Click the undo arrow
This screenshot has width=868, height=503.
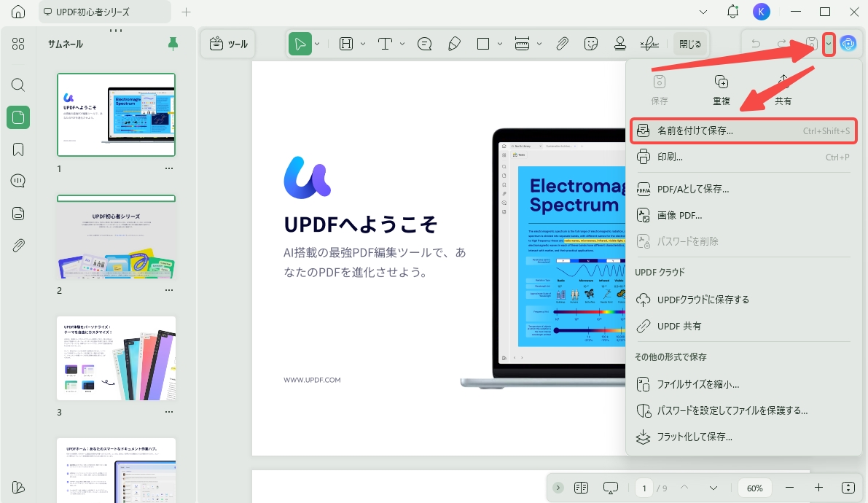pos(756,44)
